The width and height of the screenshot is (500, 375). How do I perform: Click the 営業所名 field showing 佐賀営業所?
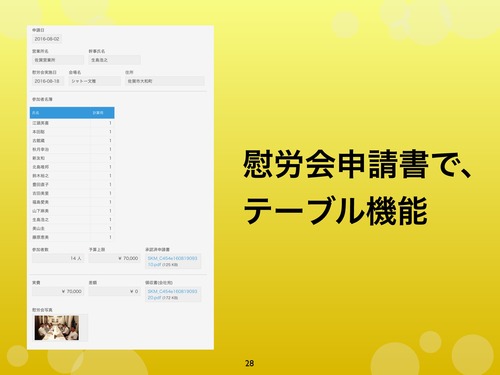pos(58,60)
